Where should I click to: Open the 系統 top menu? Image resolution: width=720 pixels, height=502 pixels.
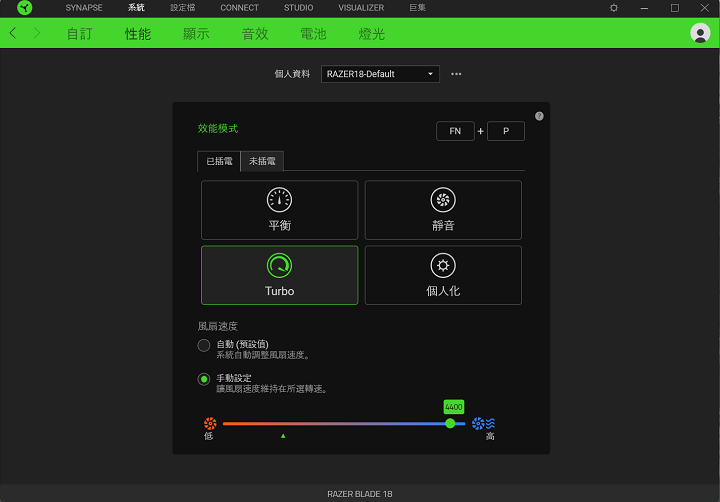(136, 8)
